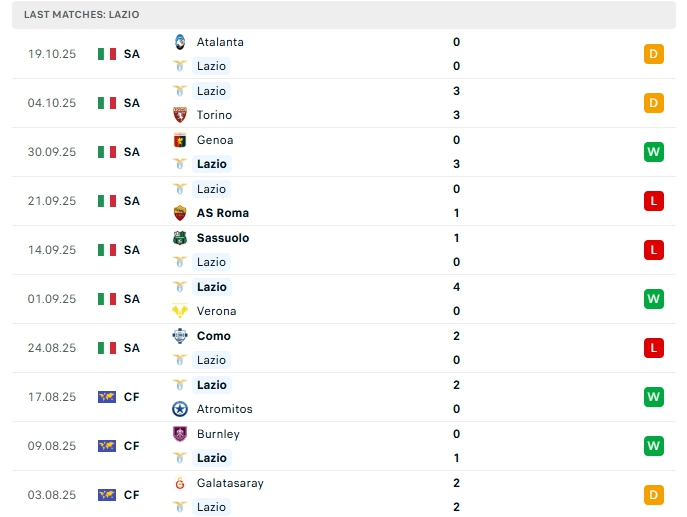Image resolution: width=687 pixels, height=517 pixels.
Task: Open the AS Roma team link
Action: (x=222, y=213)
